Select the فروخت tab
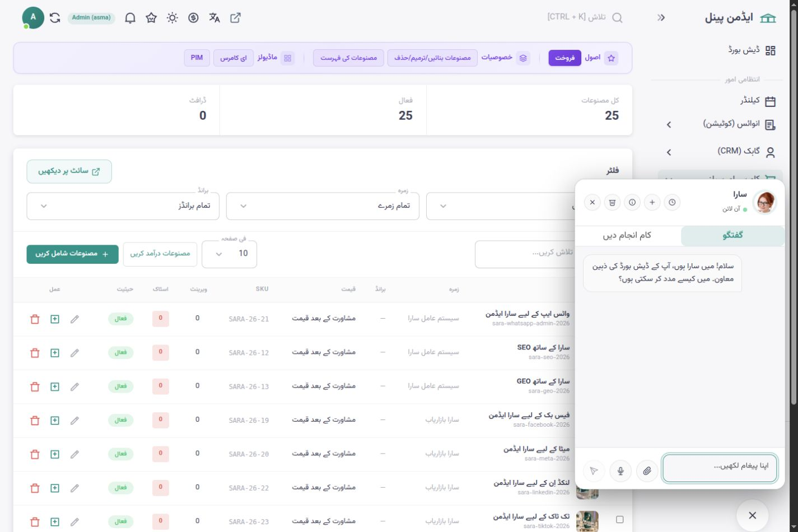Viewport: 798px width, 532px height. [x=564, y=58]
